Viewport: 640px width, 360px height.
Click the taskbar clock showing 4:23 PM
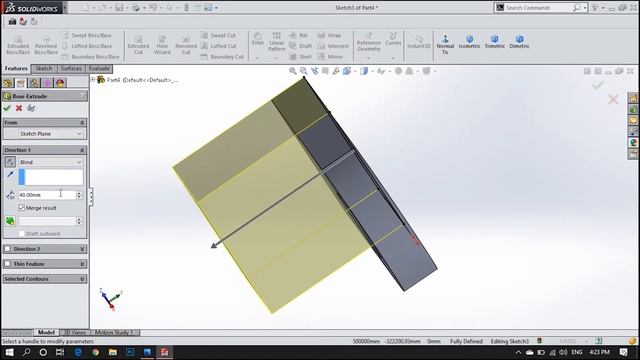pyautogui.click(x=599, y=352)
